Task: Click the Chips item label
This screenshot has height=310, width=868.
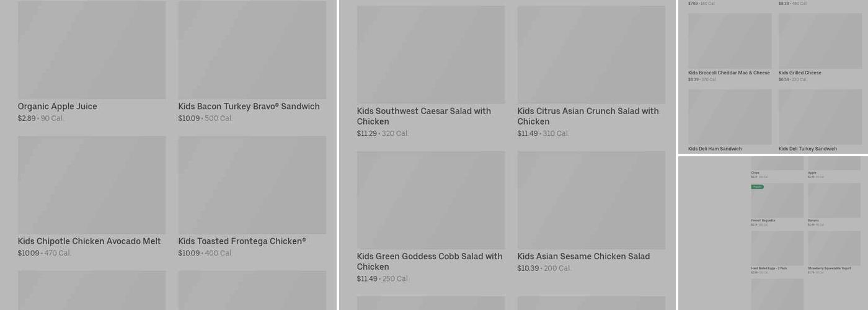Action: pos(755,173)
